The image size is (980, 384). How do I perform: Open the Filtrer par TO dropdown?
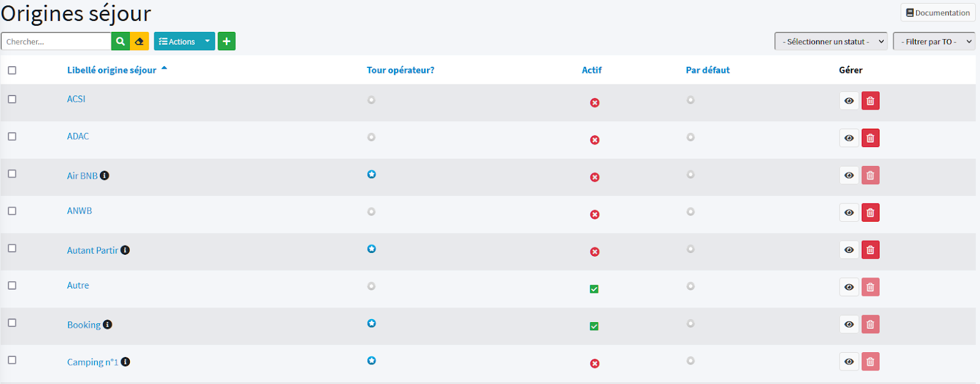coord(933,42)
